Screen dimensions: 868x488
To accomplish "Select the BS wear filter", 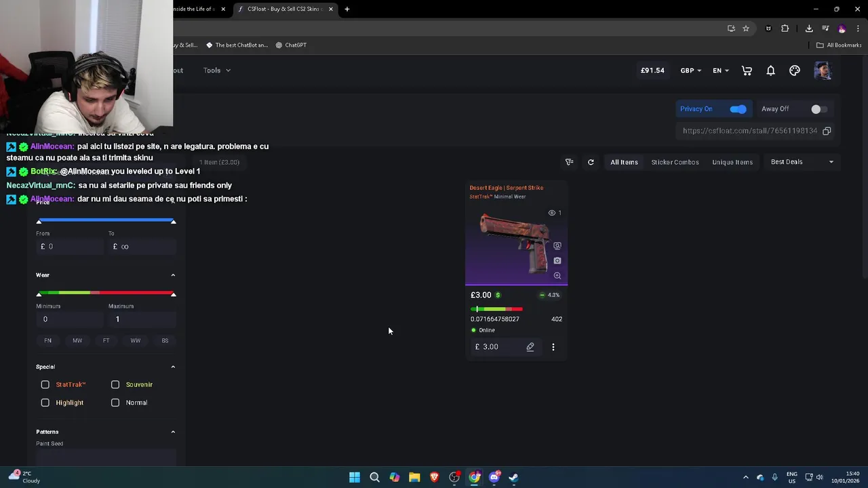I will (165, 340).
